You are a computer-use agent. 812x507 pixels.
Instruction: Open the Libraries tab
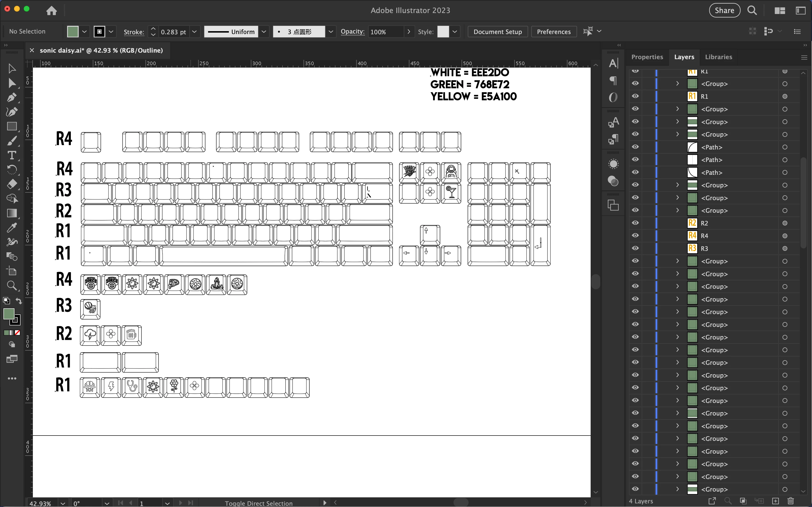(x=718, y=57)
